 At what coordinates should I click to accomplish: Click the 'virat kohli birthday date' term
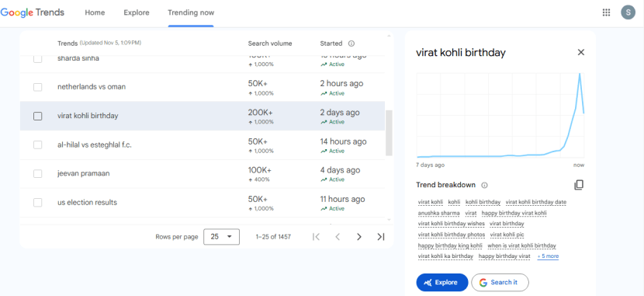click(536, 202)
